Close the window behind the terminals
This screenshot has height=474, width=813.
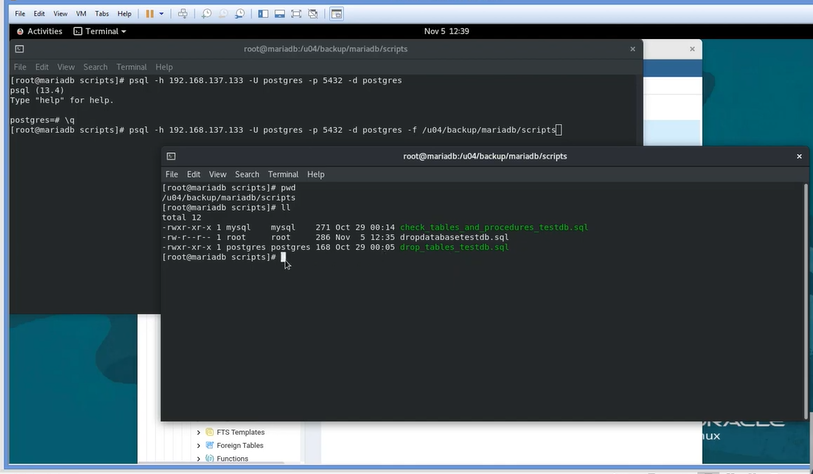(x=692, y=49)
